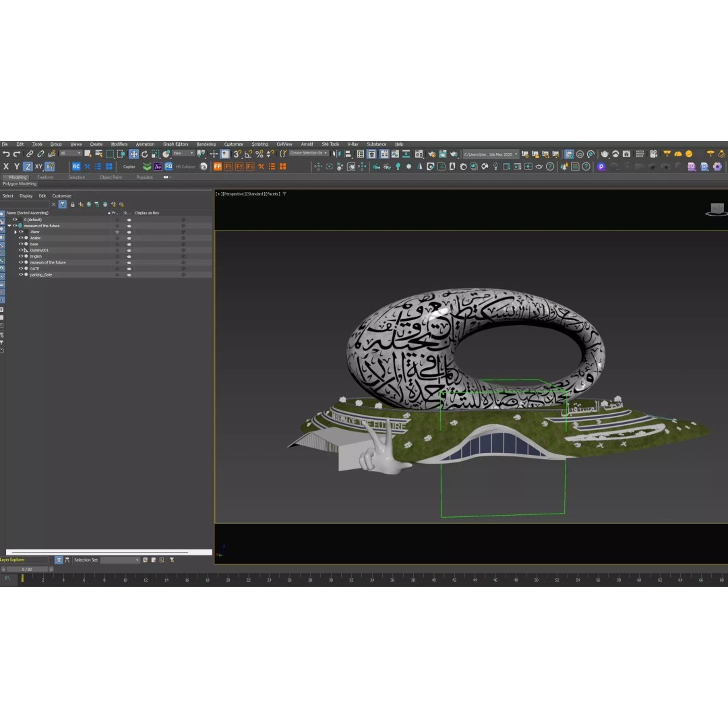The width and height of the screenshot is (728, 728).
Task: Open the ribbon options dropdown after Populate
Action: point(167,177)
